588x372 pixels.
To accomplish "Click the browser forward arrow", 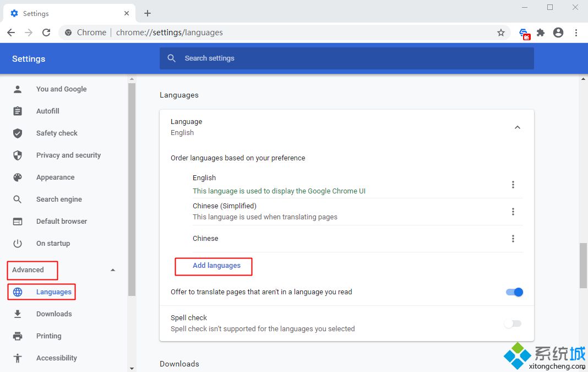I will click(x=29, y=33).
